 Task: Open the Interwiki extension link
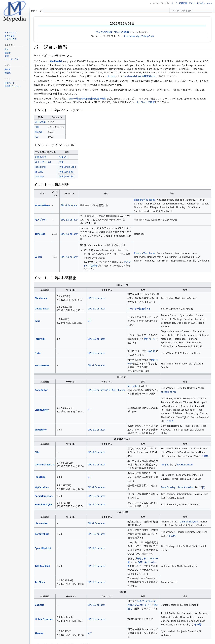(40, 339)
